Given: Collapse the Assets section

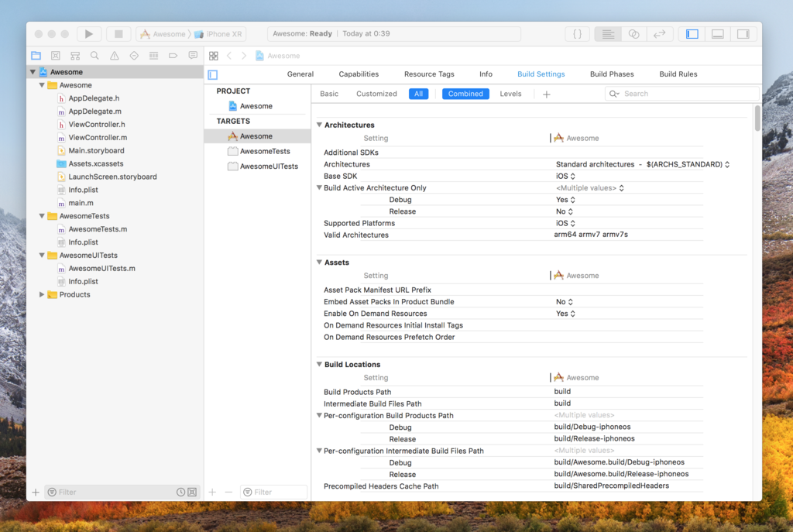Looking at the screenshot, I should coord(319,262).
